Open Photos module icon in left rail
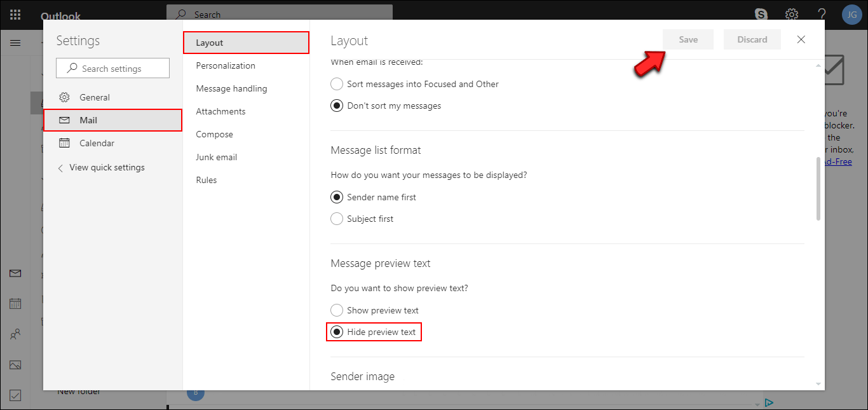868x410 pixels. tap(15, 365)
